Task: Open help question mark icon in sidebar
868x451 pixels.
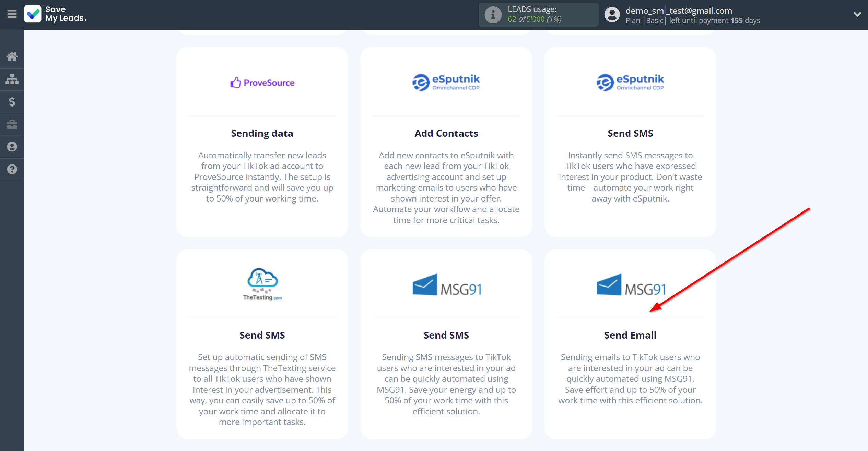Action: point(12,169)
